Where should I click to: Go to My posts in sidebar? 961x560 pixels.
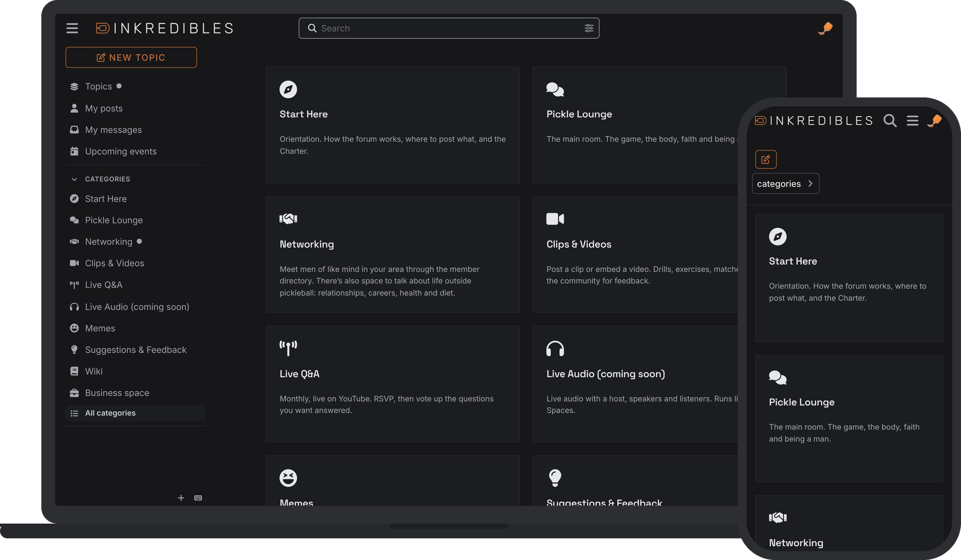point(135,108)
